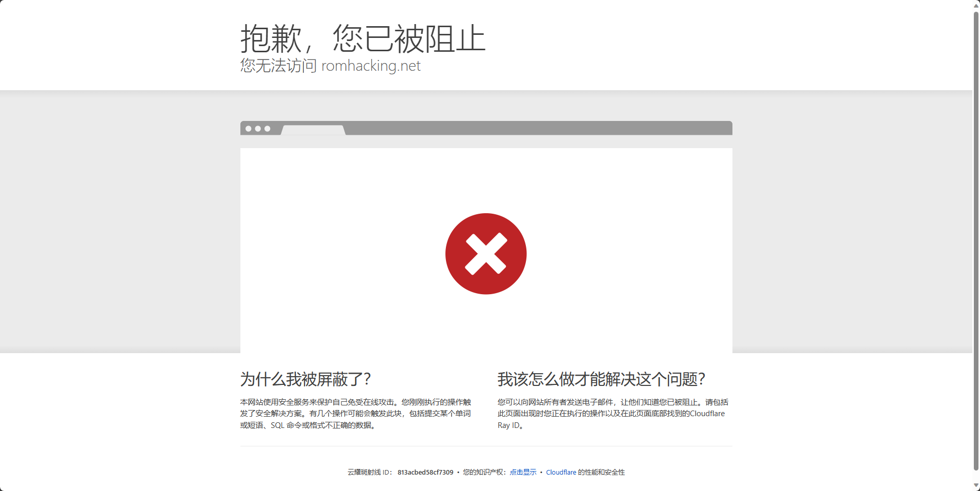This screenshot has height=491, width=980.
Task: Click the Ray ID value 813acbed58cf7309
Action: coord(425,472)
